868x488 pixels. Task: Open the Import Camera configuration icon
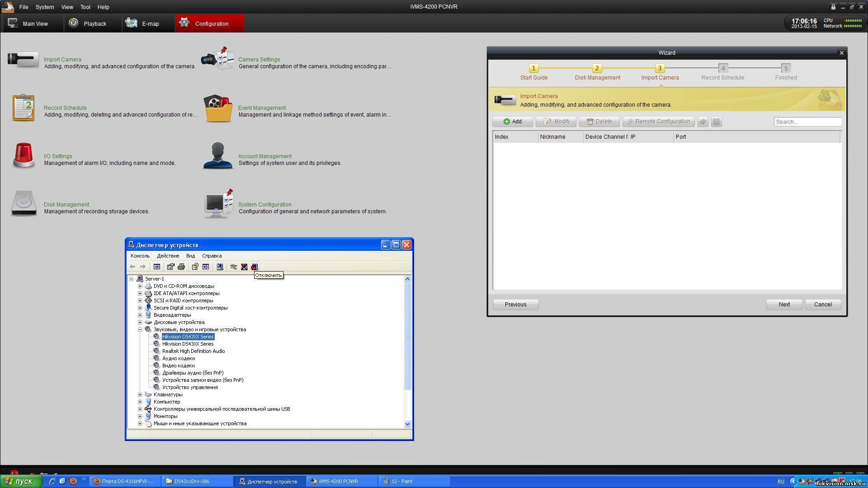(x=23, y=60)
